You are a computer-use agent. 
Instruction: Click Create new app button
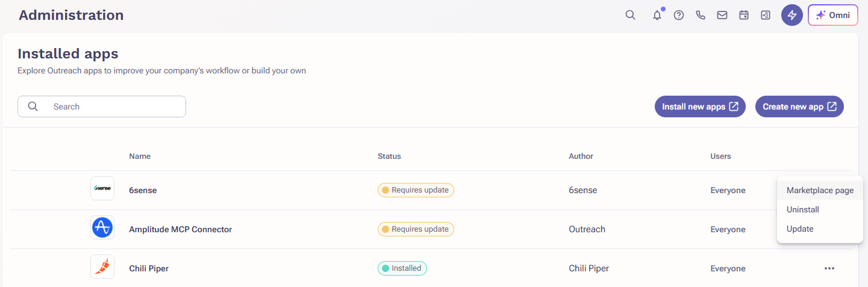point(799,106)
